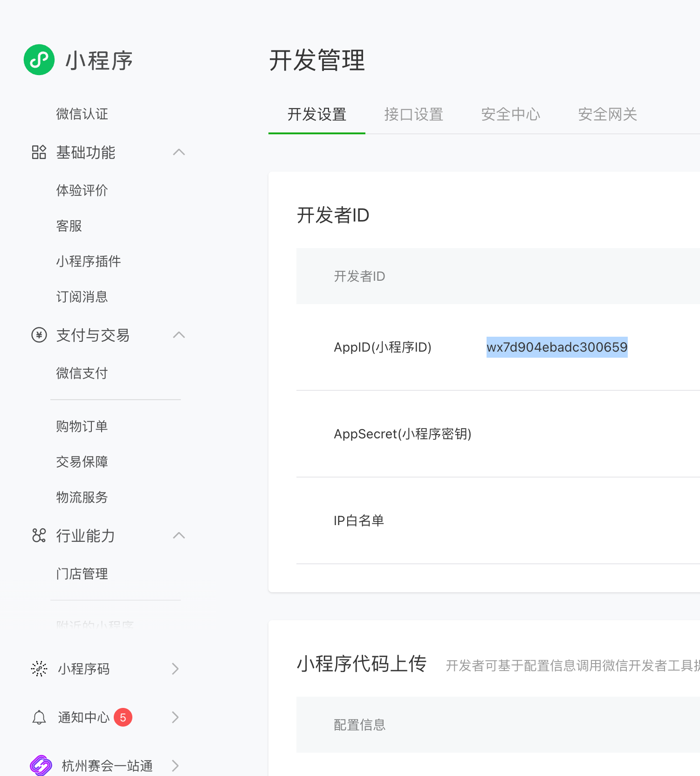The height and width of the screenshot is (776, 700).
Task: Click the 基础功能 grid icon
Action: (39, 152)
